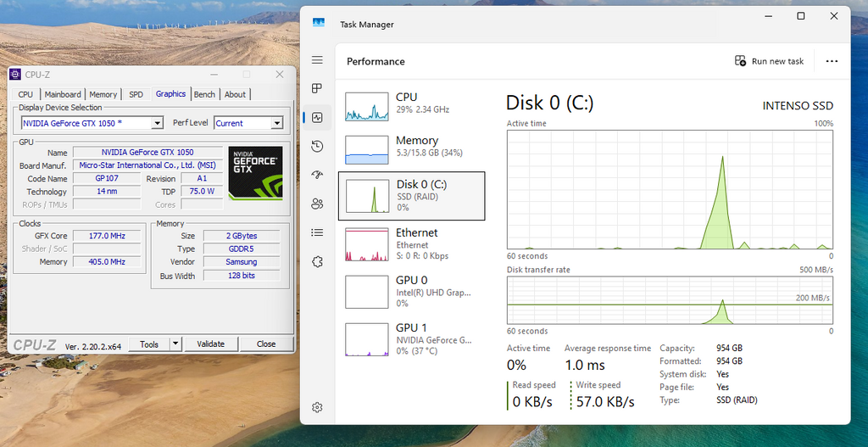Maximize the Task Manager window
This screenshot has width=868, height=447.
(800, 16)
